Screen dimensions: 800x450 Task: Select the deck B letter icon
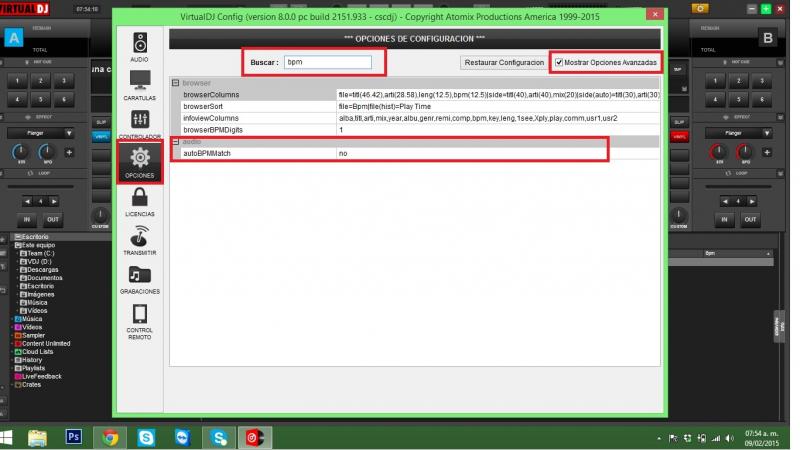coord(768,38)
